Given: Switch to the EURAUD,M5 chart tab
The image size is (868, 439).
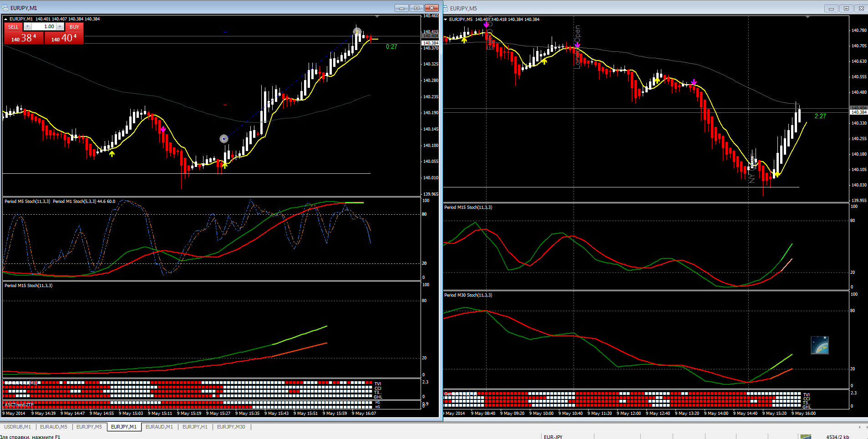Looking at the screenshot, I should (54, 427).
